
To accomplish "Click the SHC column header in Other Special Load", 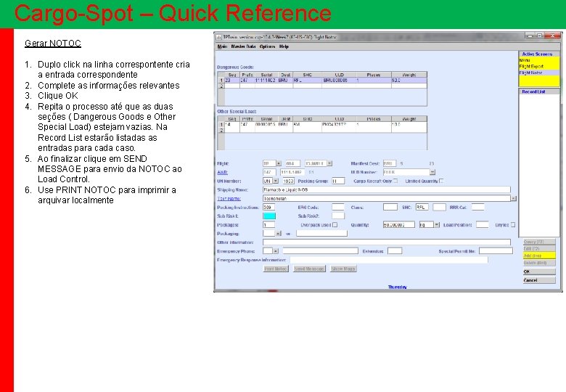I will coord(307,119).
